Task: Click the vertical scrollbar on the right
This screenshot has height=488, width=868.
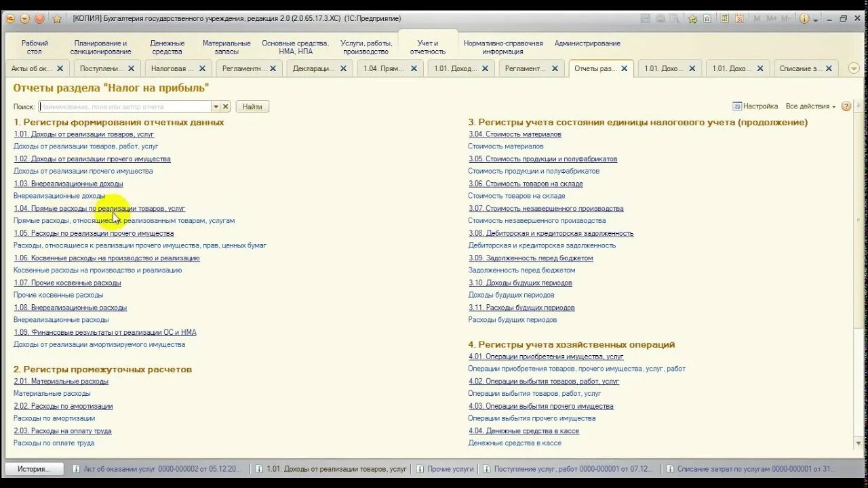Action: tap(859, 277)
